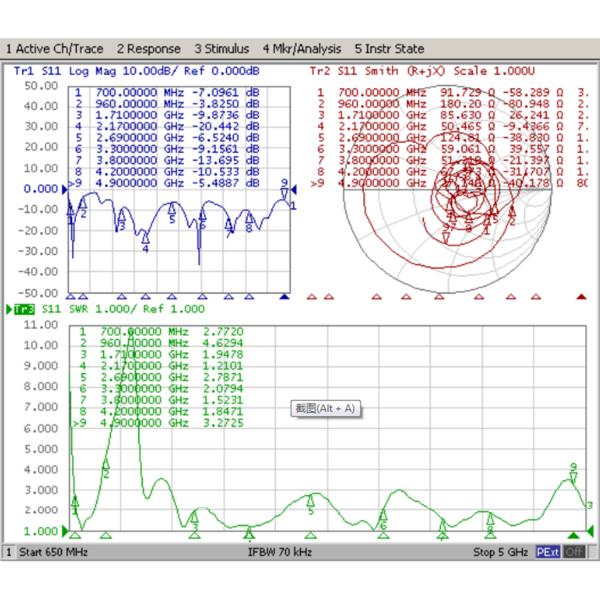Click the Stop 5 GHz field

click(x=500, y=552)
